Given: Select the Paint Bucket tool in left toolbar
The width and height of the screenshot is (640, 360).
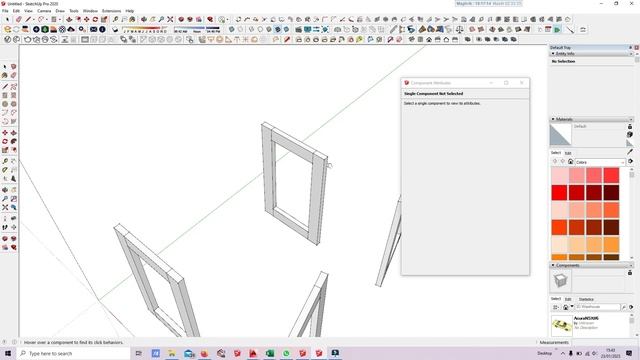Looking at the screenshot, I should pyautogui.click(x=4, y=75).
